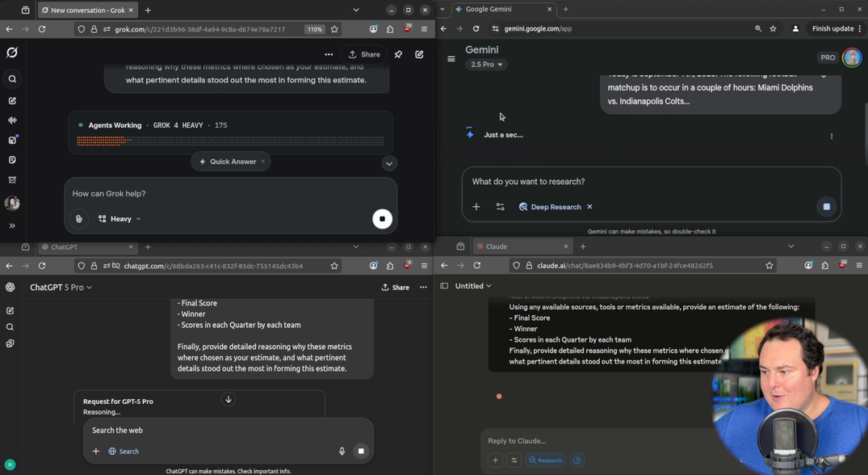Click Grok agents working progress bar
This screenshot has height=475, width=868.
click(230, 141)
